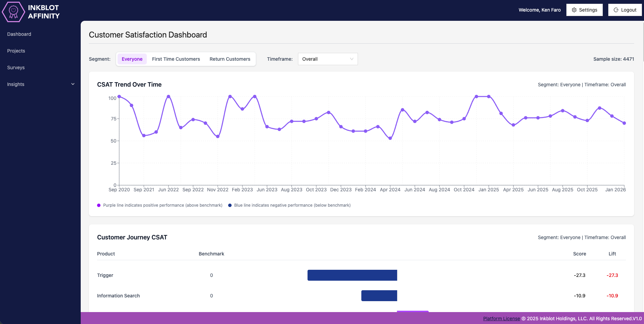Screen dimensions: 644x324
Task: Click the Jan 2025 x-axis label
Action: click(488, 190)
